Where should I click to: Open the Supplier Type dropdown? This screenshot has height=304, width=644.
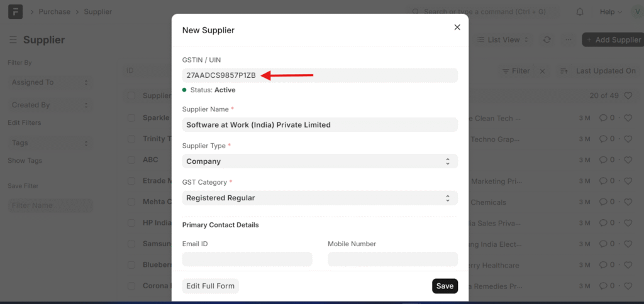[x=319, y=161]
